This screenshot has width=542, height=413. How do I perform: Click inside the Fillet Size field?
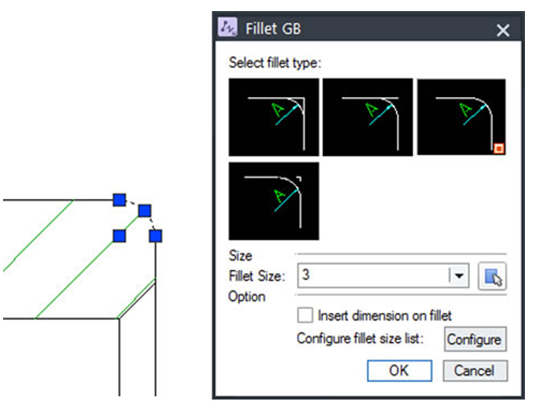pyautogui.click(x=373, y=275)
